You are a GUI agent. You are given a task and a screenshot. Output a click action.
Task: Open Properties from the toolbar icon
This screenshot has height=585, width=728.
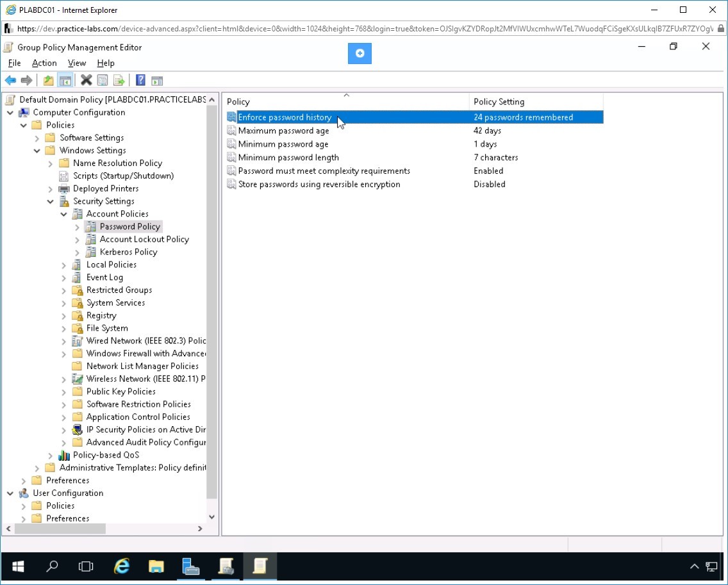[103, 80]
